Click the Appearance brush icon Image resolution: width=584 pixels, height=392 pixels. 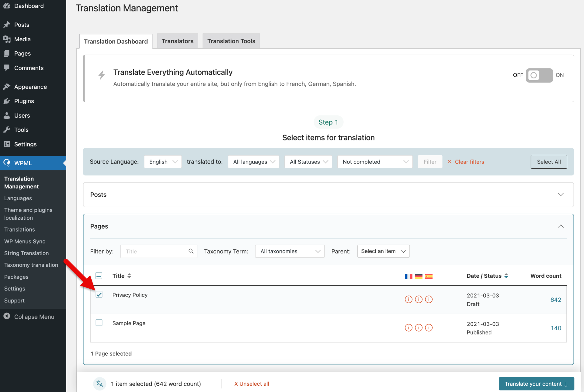[7, 87]
